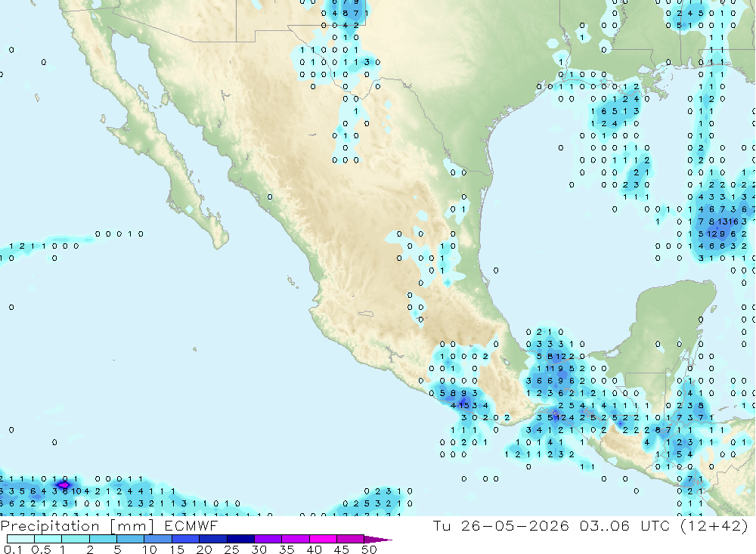This screenshot has height=554, width=756.
Task: Select the 5–10 mm legend color
Action: pyautogui.click(x=131, y=539)
